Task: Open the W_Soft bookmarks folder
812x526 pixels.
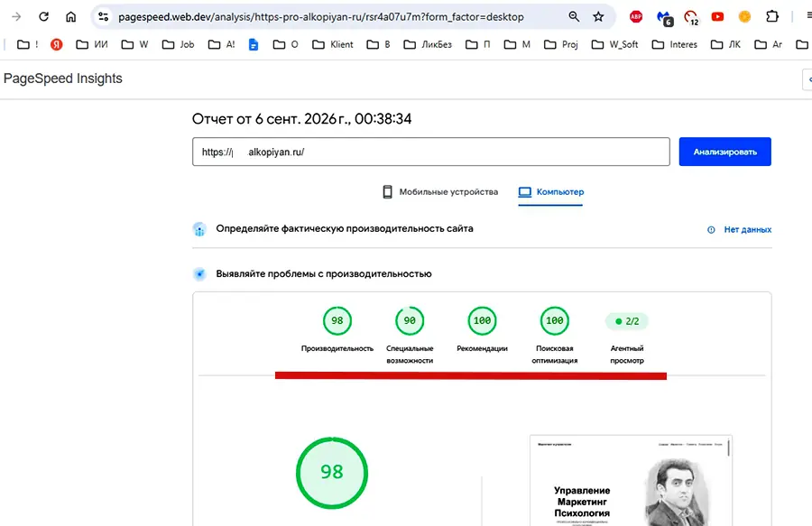Action: [614, 44]
